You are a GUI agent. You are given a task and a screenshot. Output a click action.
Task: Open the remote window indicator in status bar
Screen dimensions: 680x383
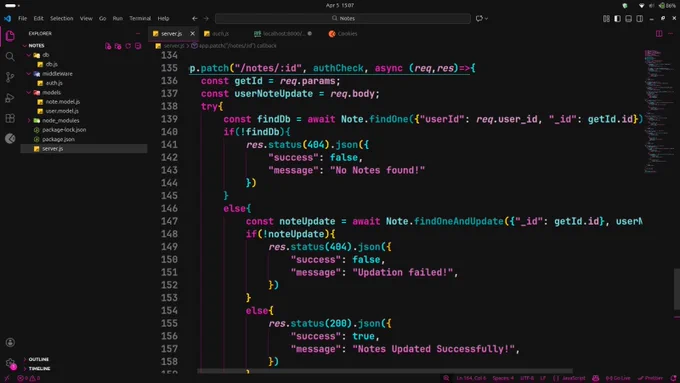pos(7,378)
